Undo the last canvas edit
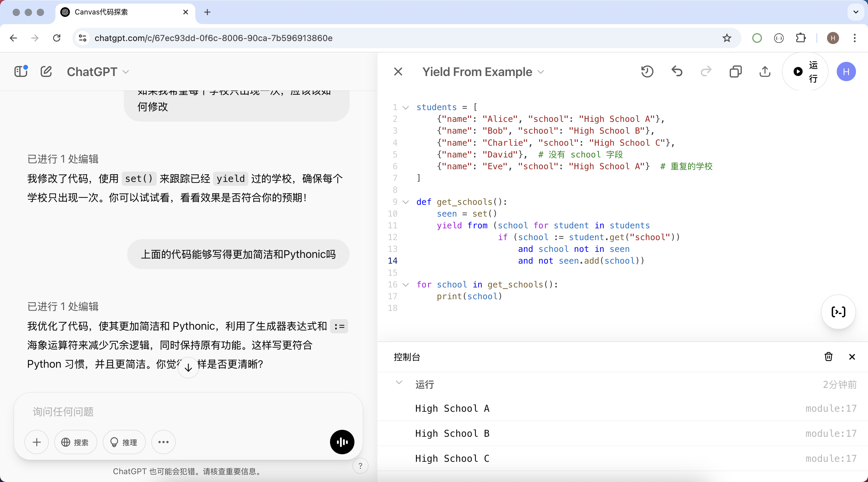Screen dimensions: 868x482 677,71
